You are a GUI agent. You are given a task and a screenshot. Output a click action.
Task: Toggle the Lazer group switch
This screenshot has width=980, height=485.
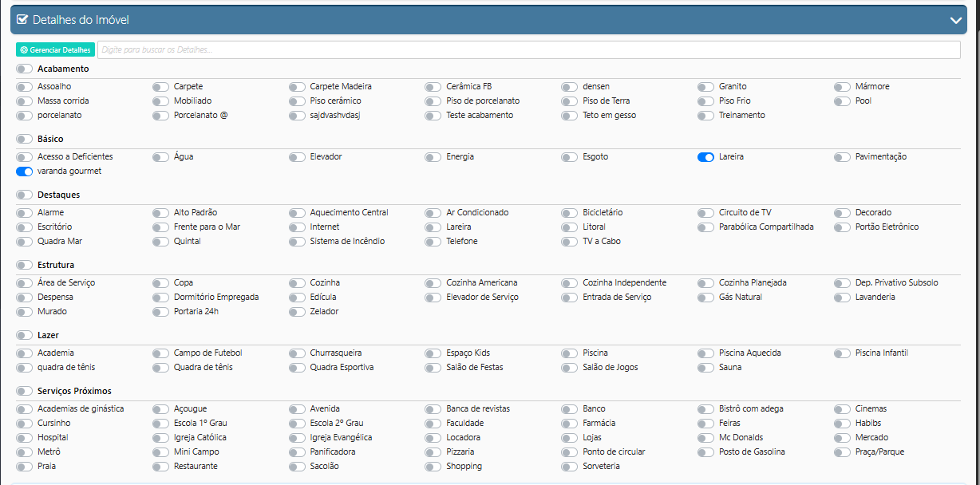24,336
